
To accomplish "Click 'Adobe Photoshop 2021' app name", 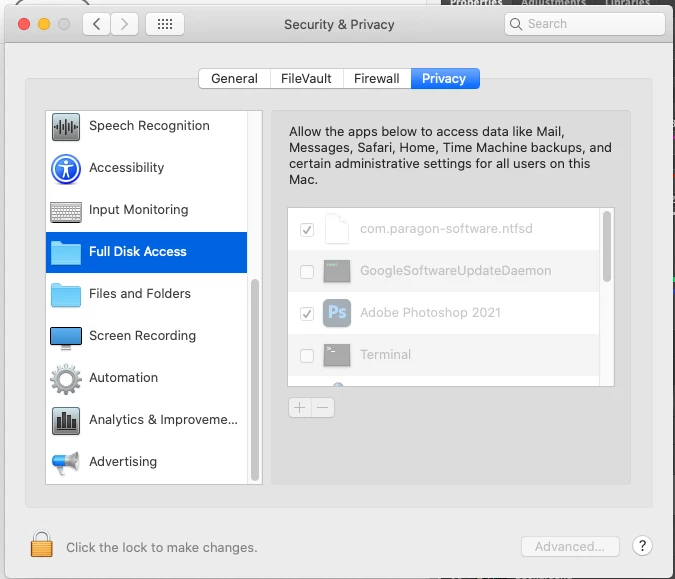I will pos(430,313).
